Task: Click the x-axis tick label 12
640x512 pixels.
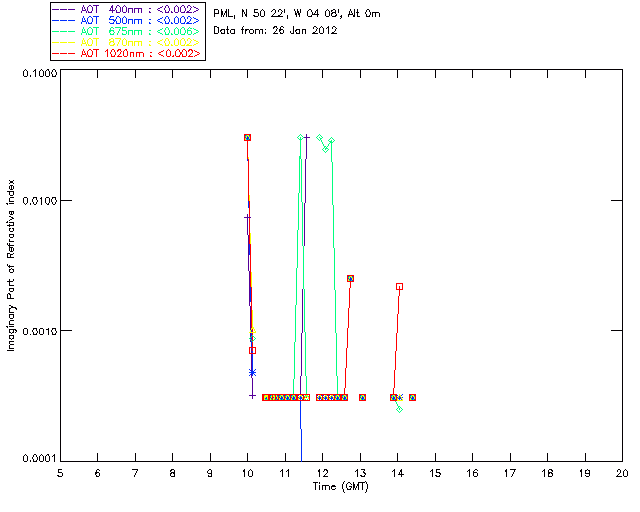Action: pos(322,473)
